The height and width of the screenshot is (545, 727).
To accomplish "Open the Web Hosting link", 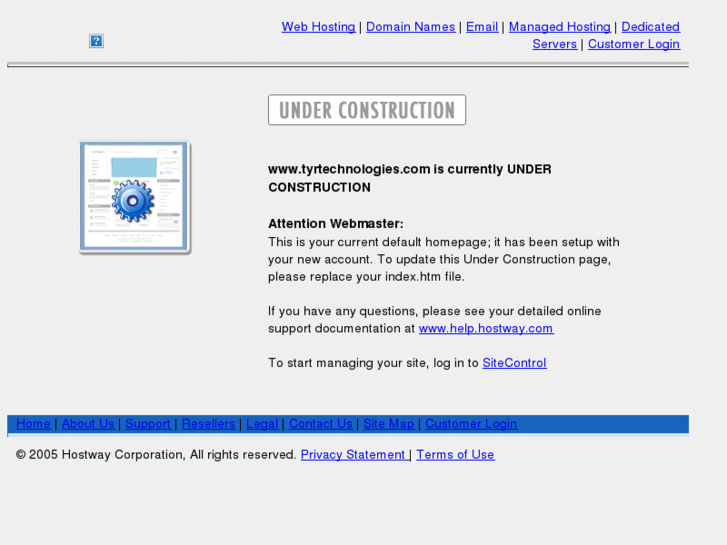I will [318, 27].
